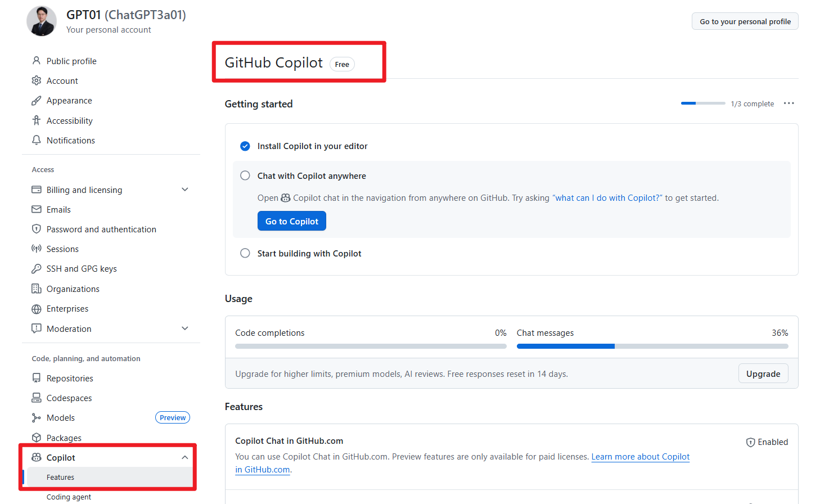Screen dimensions: 829x504
Task: Click the Getting started progress bar
Action: 702,103
